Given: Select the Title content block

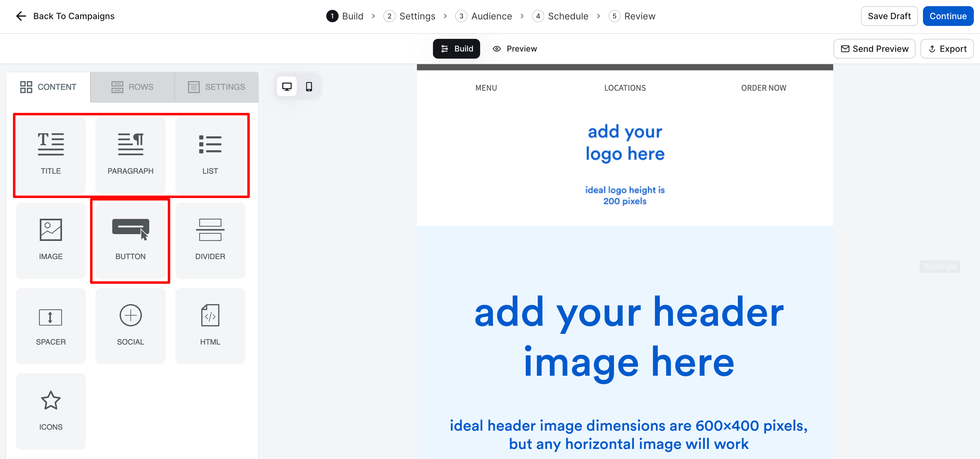Looking at the screenshot, I should [x=51, y=155].
